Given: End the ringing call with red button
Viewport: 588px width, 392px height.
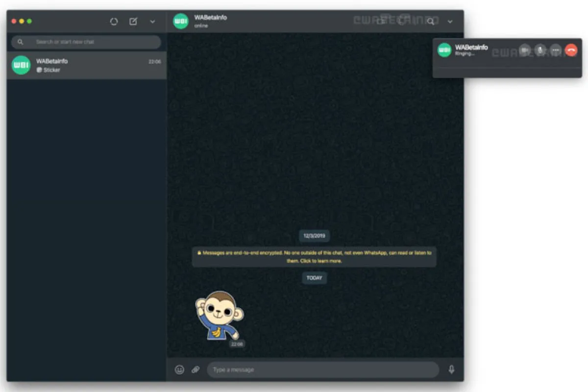Looking at the screenshot, I should pos(571,50).
